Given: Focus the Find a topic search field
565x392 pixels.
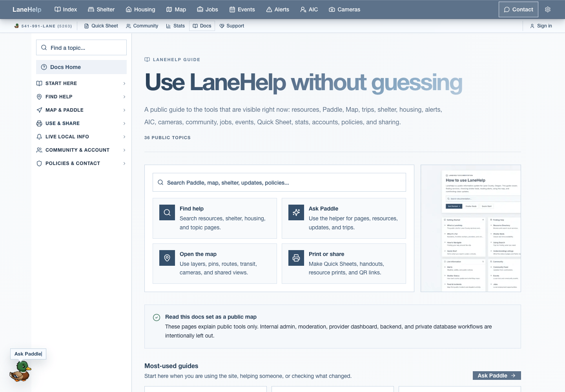Looking at the screenshot, I should 81,47.
